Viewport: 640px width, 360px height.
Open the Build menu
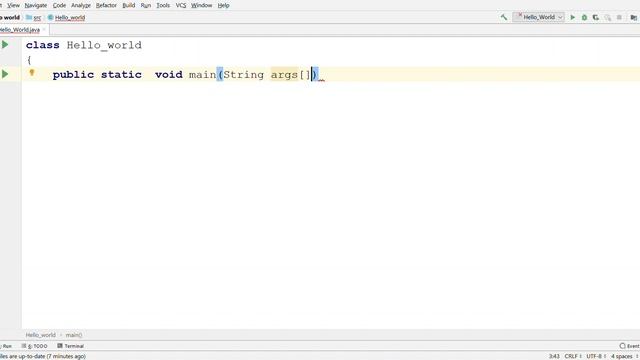129,5
